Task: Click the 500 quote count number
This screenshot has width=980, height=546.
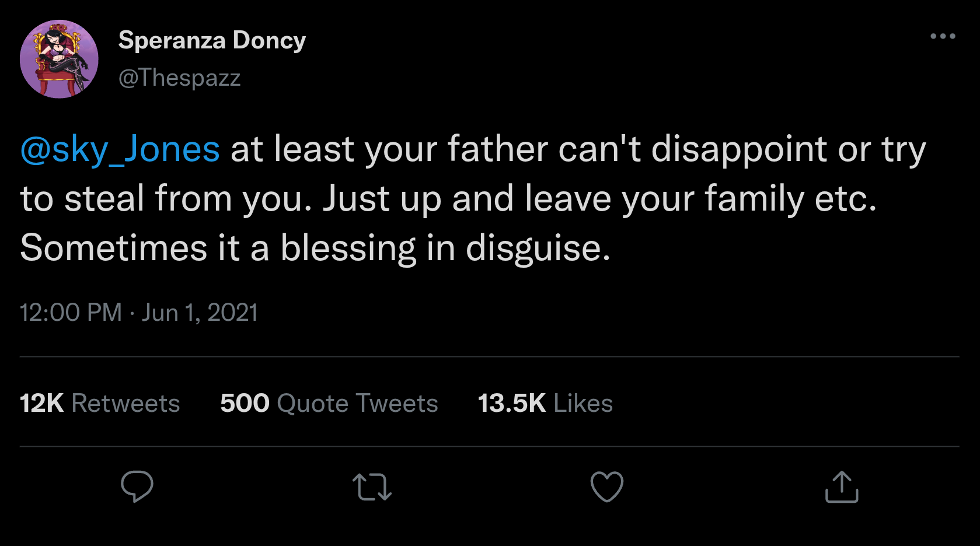Action: [x=245, y=403]
